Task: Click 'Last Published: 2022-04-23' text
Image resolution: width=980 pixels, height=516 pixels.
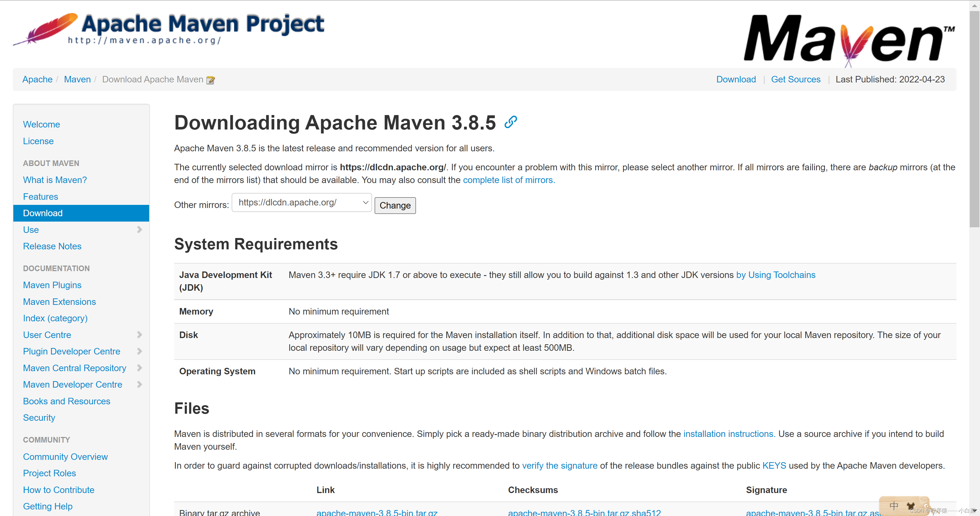Action: (890, 79)
